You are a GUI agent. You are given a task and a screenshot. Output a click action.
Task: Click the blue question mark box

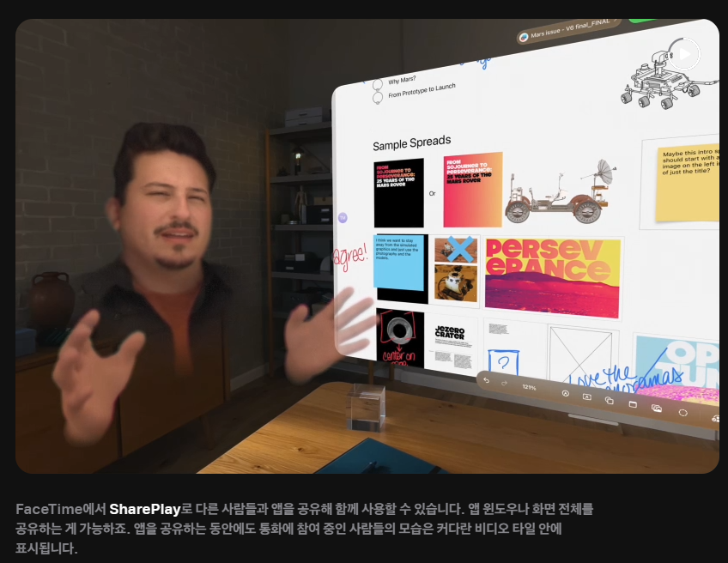[503, 362]
